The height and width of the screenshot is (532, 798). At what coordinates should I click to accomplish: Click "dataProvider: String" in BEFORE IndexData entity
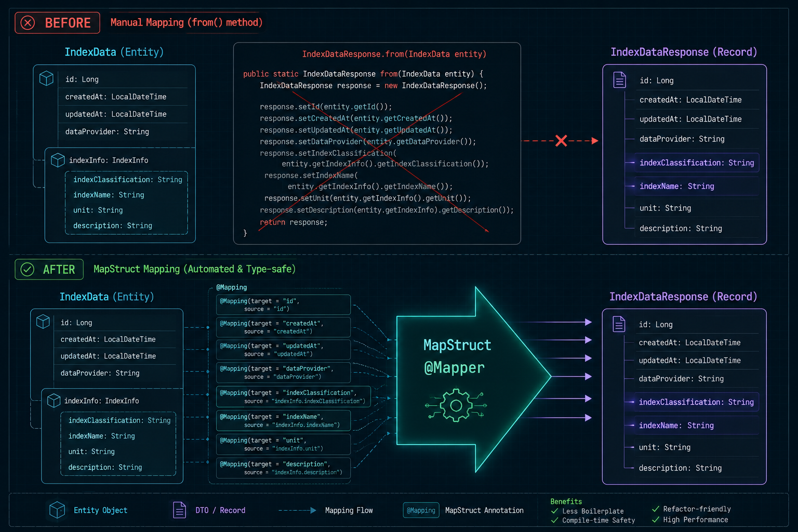click(107, 131)
